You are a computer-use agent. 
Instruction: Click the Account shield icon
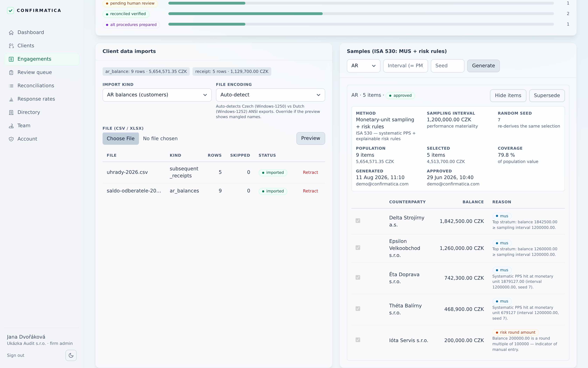coord(11,139)
